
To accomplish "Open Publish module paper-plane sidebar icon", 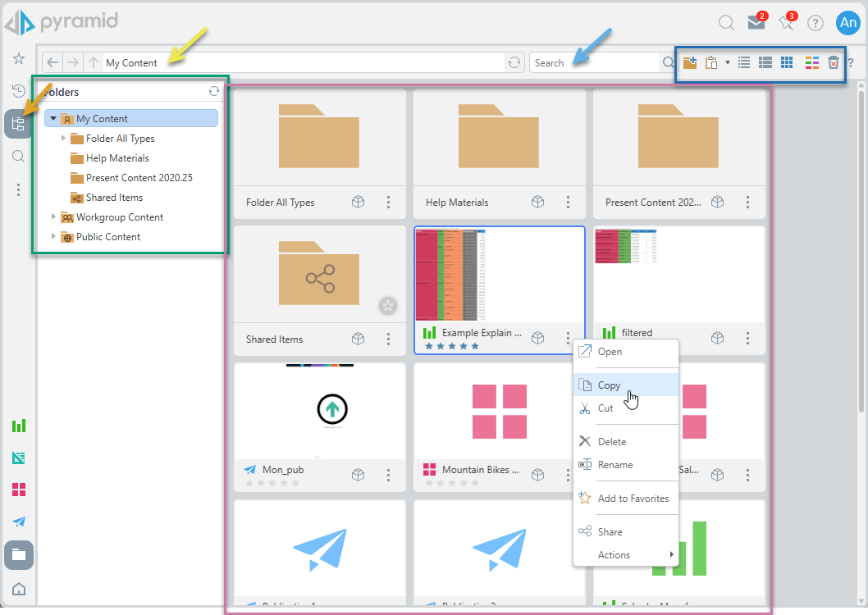I will [x=18, y=522].
